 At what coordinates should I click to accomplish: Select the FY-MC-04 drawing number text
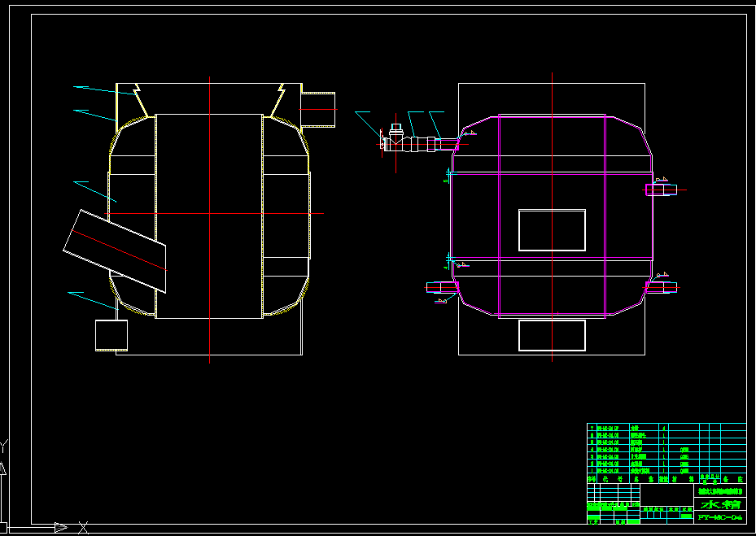(x=720, y=517)
